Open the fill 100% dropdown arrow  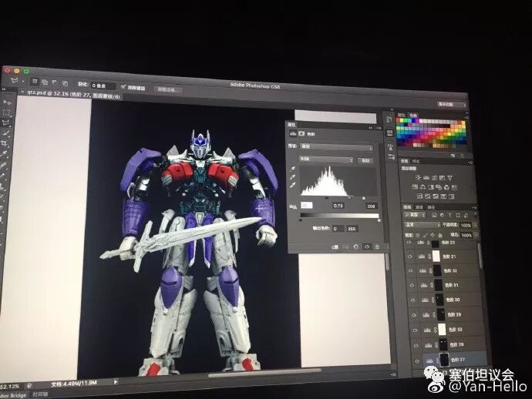click(476, 235)
